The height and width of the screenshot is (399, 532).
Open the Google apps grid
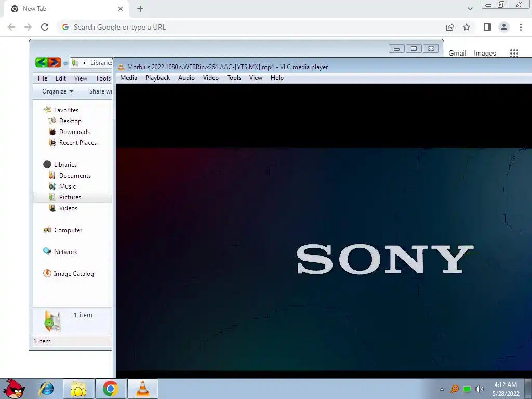coord(514,53)
